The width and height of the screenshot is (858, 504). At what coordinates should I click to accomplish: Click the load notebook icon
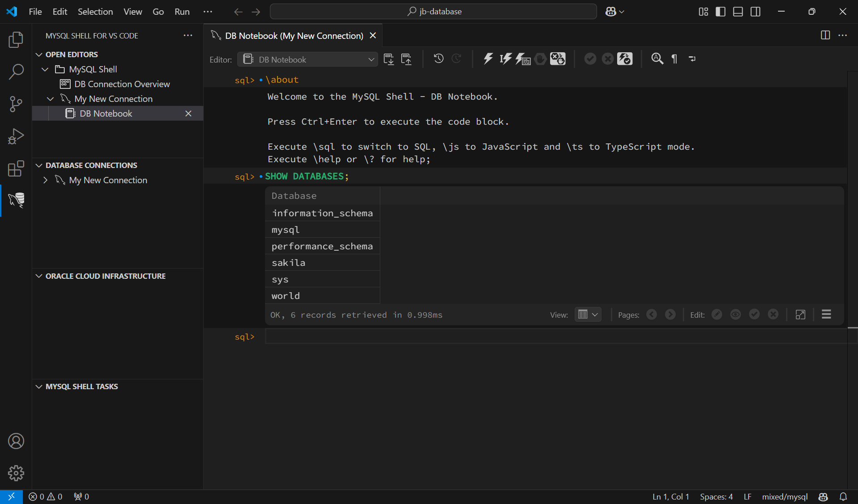click(406, 59)
